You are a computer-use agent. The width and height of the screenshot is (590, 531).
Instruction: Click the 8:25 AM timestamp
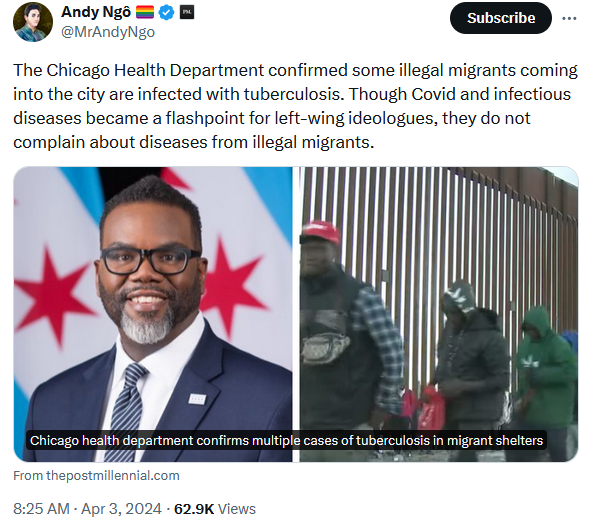(41, 509)
